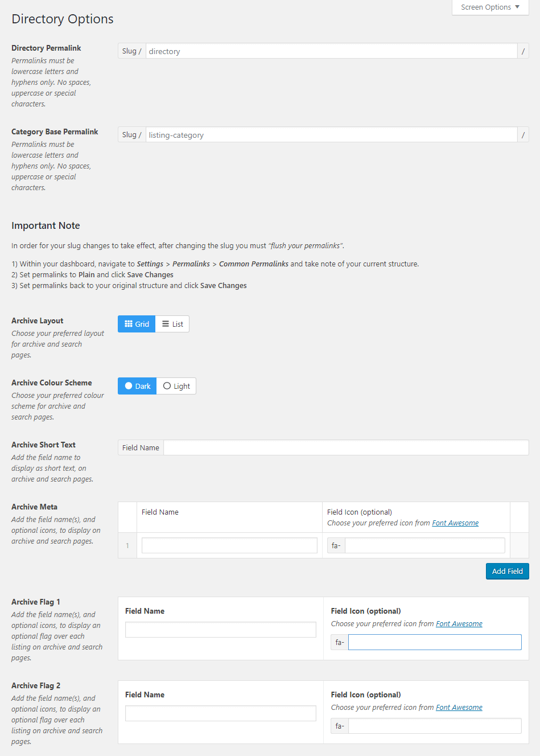Click the Archive Flag 1 Field Name input

pyautogui.click(x=220, y=630)
